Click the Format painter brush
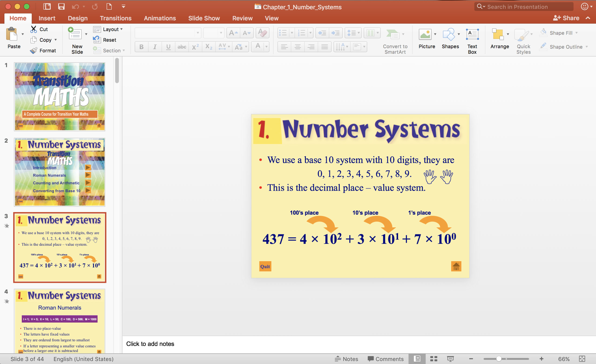The width and height of the screenshot is (596, 364). (x=34, y=50)
